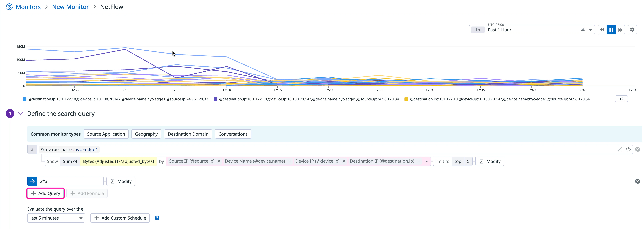Remove the Device IP grouping tag
The height and width of the screenshot is (229, 644).
(344, 161)
